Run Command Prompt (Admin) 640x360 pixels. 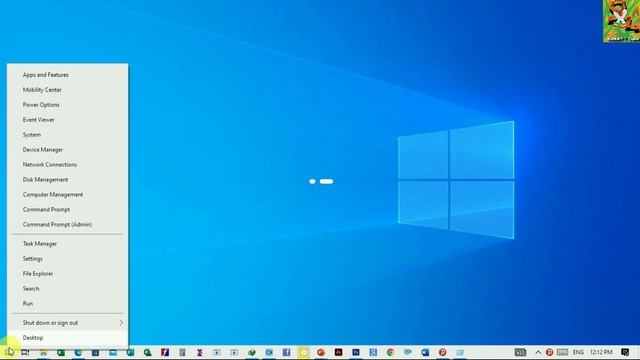67,224
